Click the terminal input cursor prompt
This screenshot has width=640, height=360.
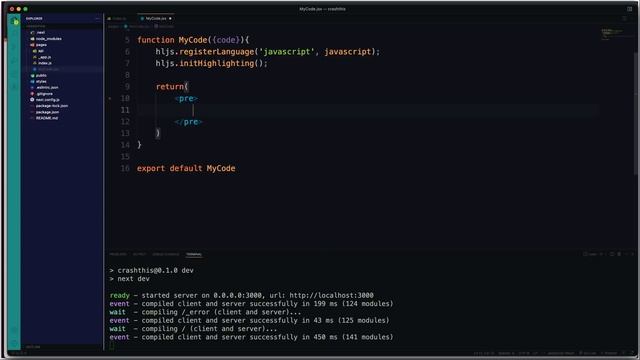(112, 346)
